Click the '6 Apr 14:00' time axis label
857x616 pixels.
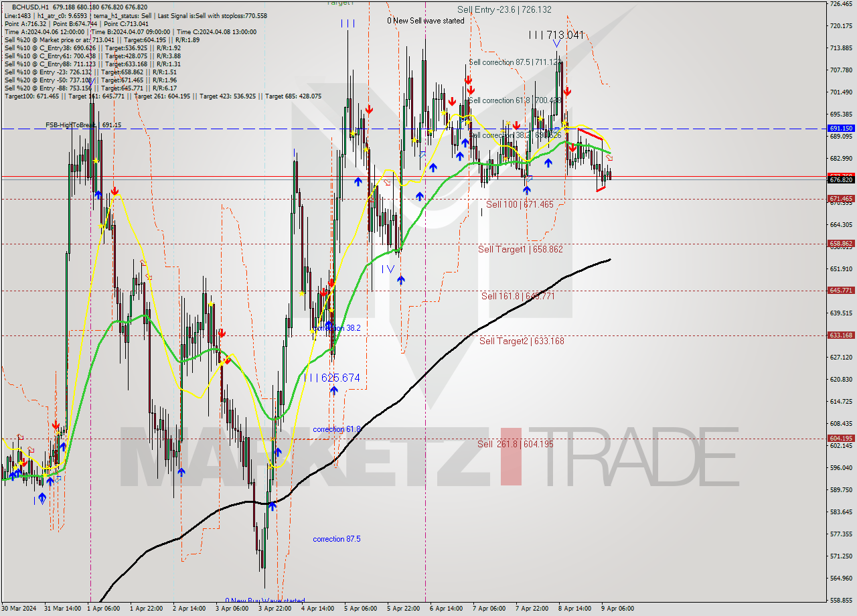pos(445,609)
